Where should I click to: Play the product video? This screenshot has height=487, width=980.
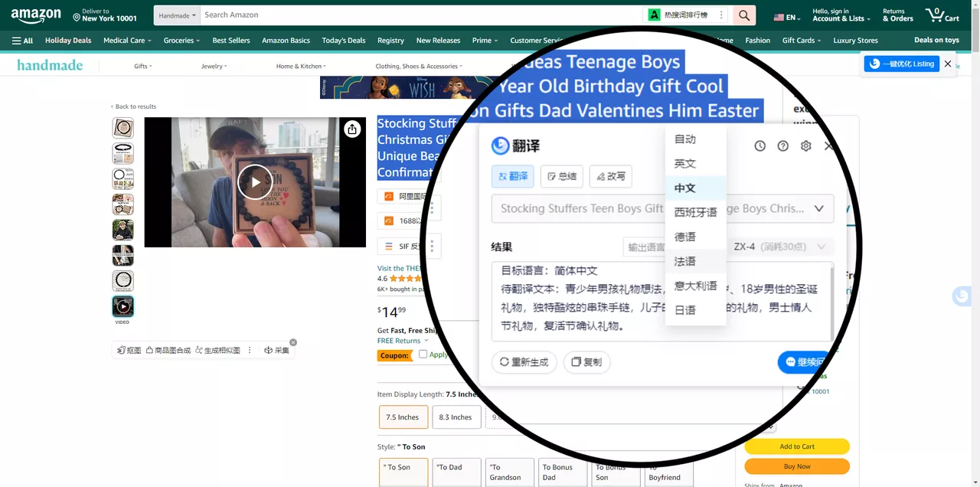click(255, 182)
